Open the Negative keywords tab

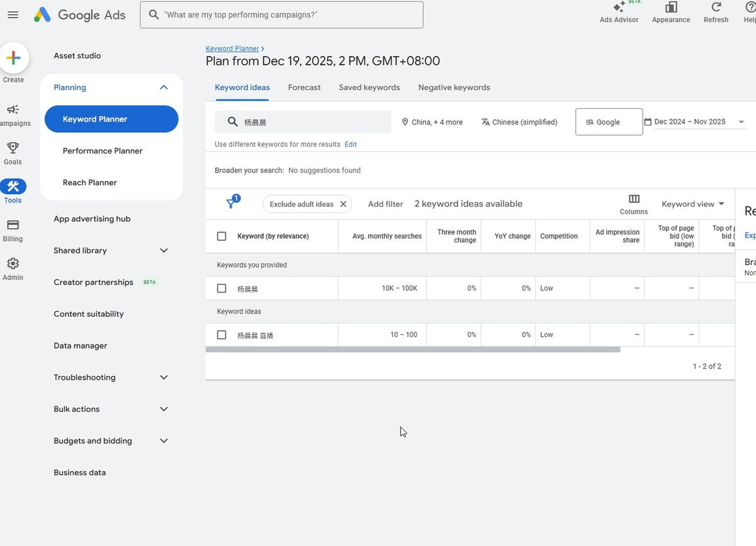pos(454,88)
